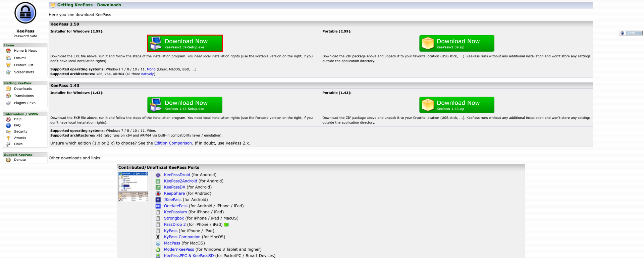Open the Mono link in supported systems
The image size is (644, 258).
click(151, 69)
